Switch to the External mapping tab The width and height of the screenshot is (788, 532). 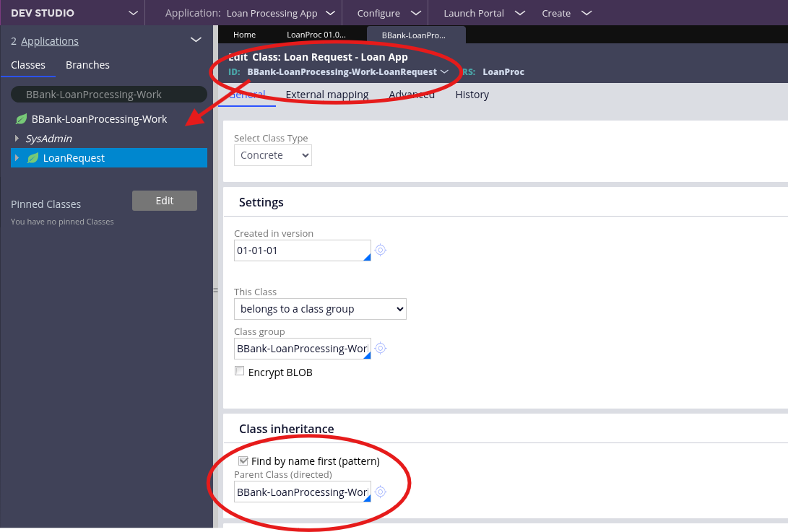pyautogui.click(x=326, y=95)
